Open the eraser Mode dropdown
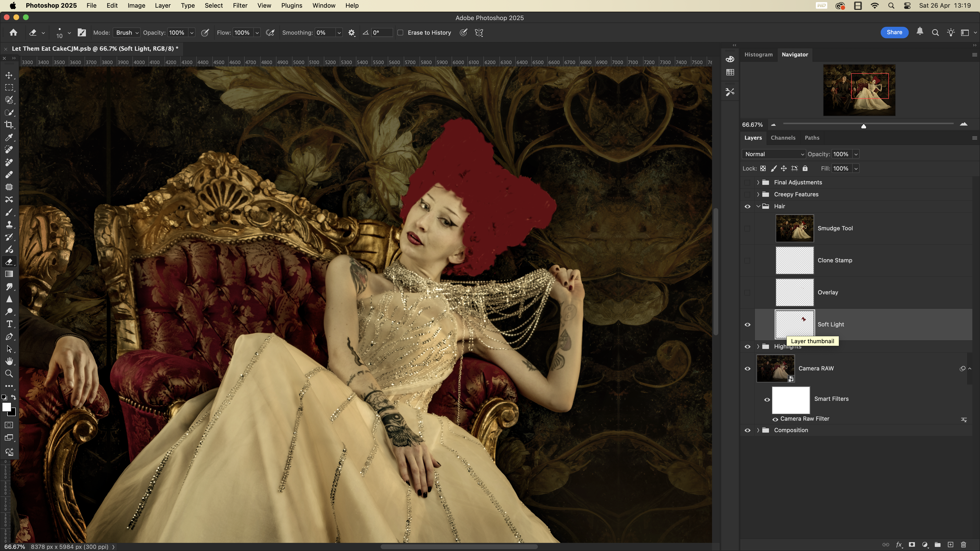Screen dimensions: 980x551 pyautogui.click(x=127, y=33)
